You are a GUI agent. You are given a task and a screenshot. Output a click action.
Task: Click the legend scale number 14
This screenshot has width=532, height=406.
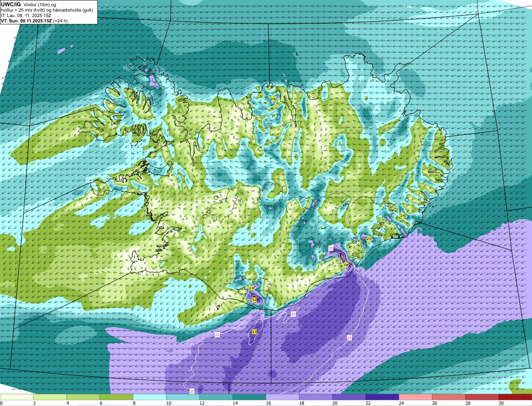pyautogui.click(x=235, y=403)
